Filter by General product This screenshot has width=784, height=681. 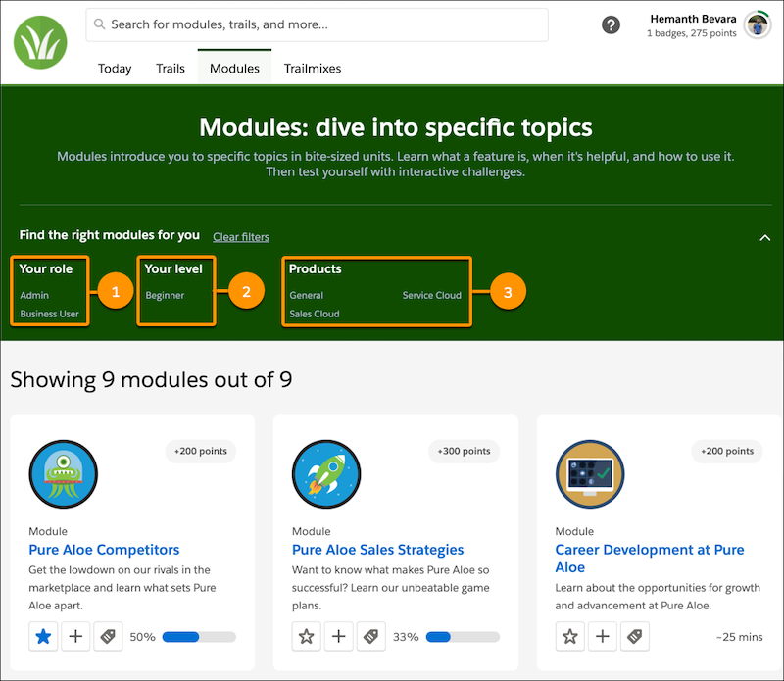coord(307,295)
